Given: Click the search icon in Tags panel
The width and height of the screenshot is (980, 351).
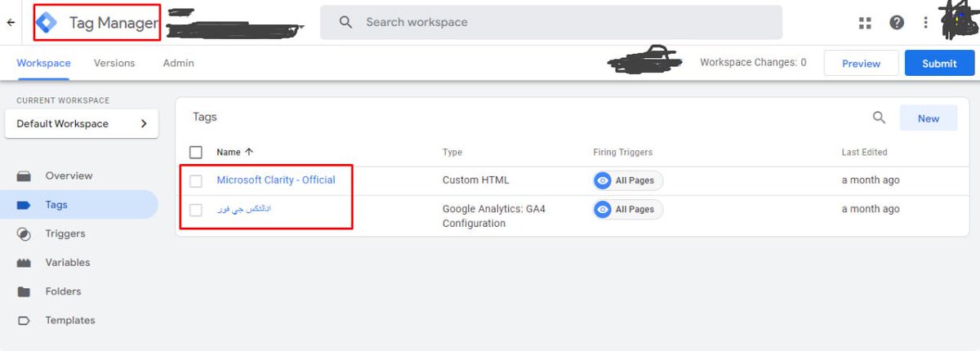Looking at the screenshot, I should click(x=880, y=118).
